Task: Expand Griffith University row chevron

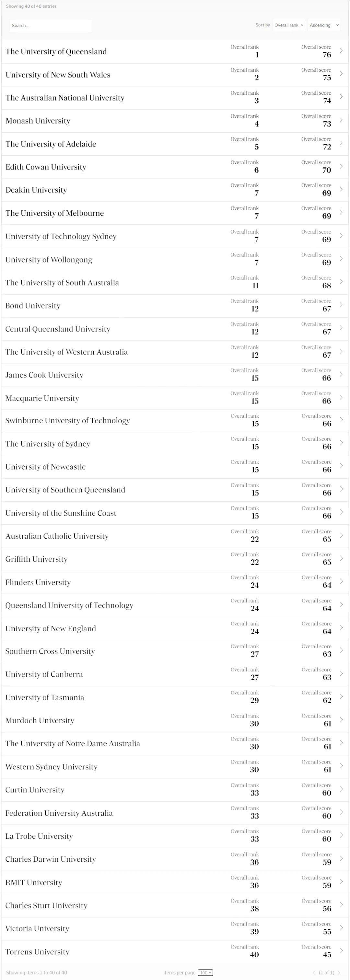Action: click(x=341, y=558)
